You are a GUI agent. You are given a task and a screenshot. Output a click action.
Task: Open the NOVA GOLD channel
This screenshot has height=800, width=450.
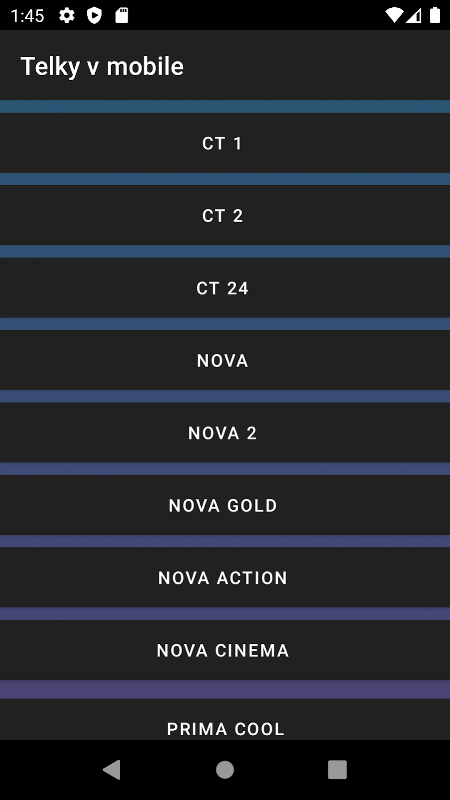pos(225,505)
